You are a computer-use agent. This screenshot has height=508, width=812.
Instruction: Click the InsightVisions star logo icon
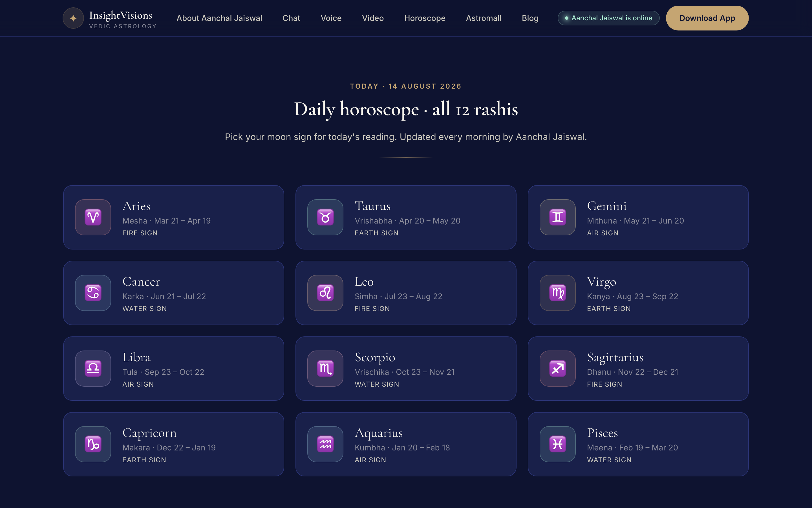pyautogui.click(x=73, y=18)
